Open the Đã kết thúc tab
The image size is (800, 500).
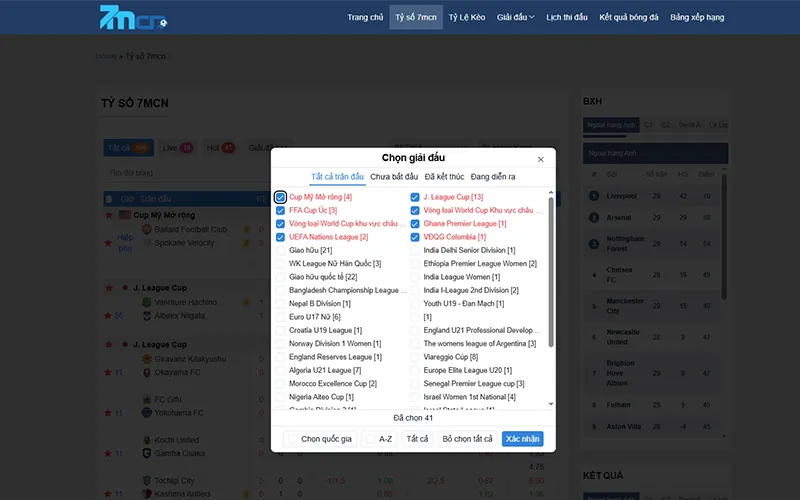pos(444,177)
